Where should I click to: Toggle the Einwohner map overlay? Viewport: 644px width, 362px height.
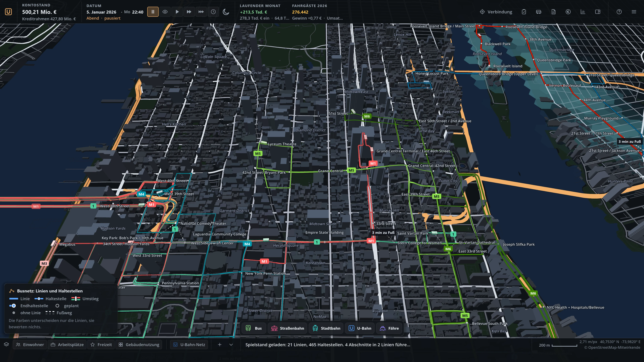click(30, 345)
